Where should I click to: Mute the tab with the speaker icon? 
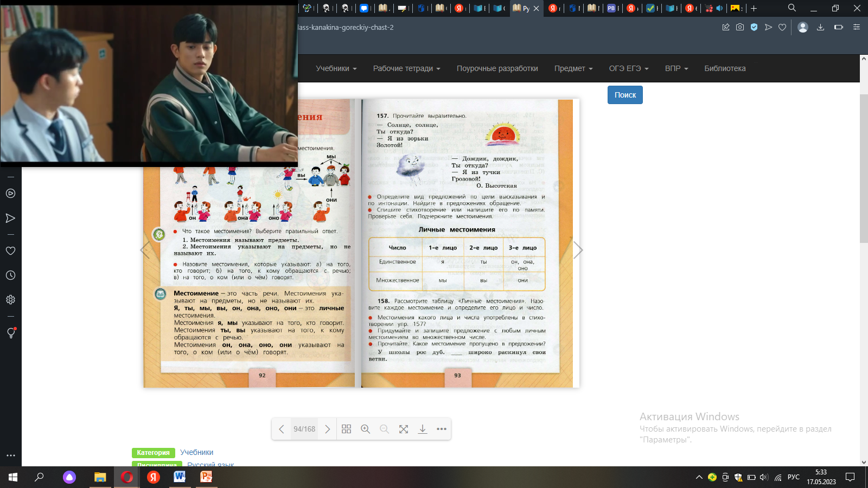pos(719,8)
